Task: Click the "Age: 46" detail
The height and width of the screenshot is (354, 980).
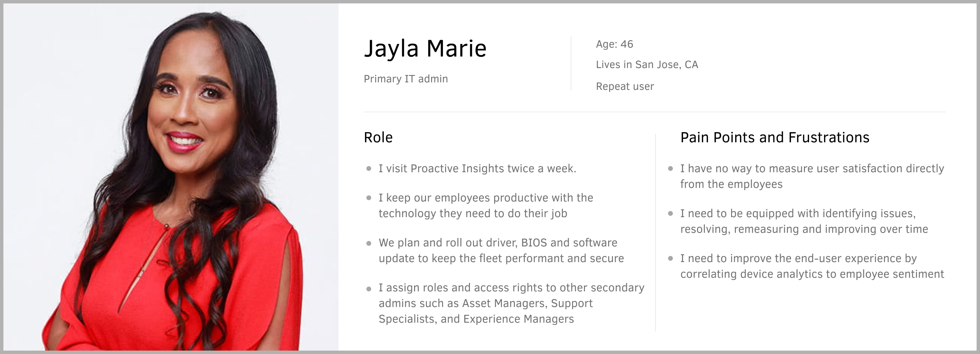Action: [614, 44]
